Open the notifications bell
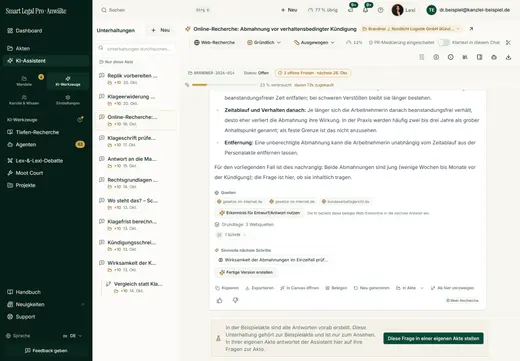520x361 pixels. click(x=366, y=10)
